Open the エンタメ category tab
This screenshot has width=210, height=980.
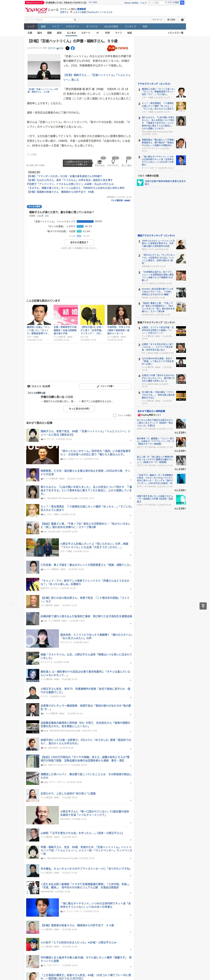point(71,33)
